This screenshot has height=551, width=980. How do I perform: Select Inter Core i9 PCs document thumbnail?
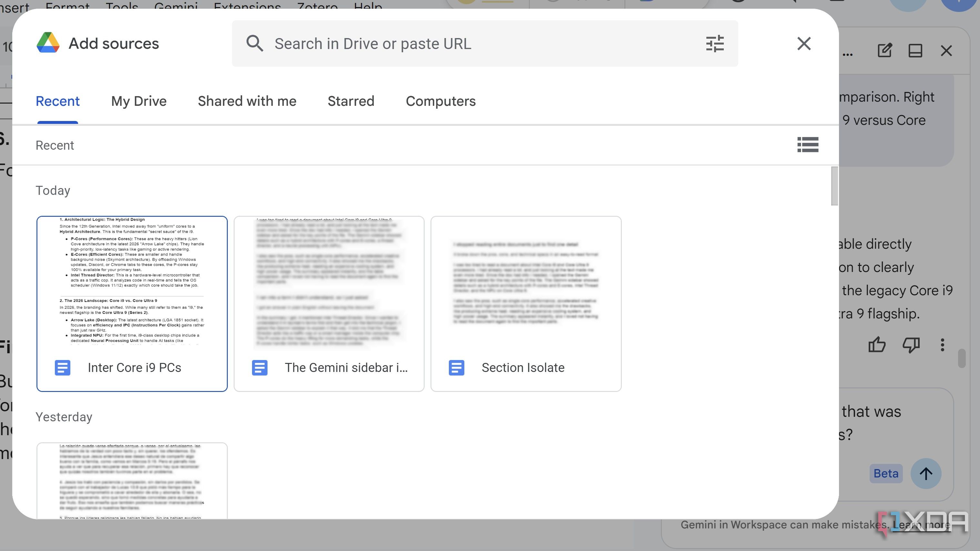pos(132,304)
